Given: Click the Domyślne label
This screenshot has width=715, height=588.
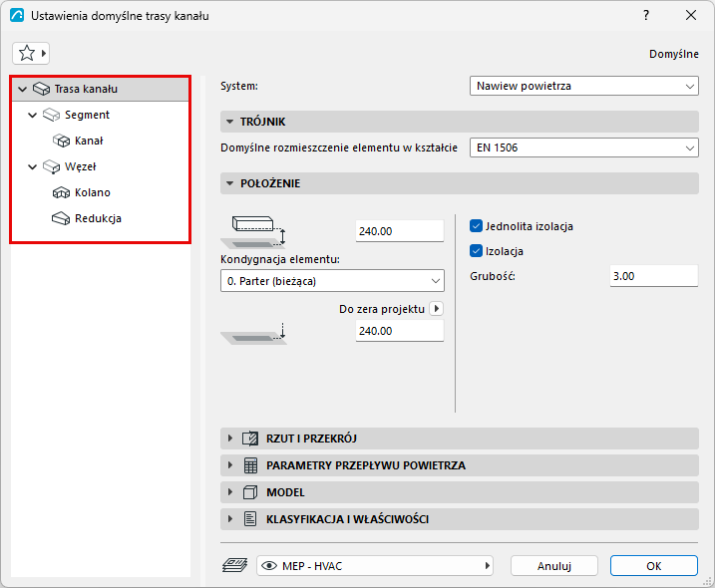Looking at the screenshot, I should coord(673,54).
